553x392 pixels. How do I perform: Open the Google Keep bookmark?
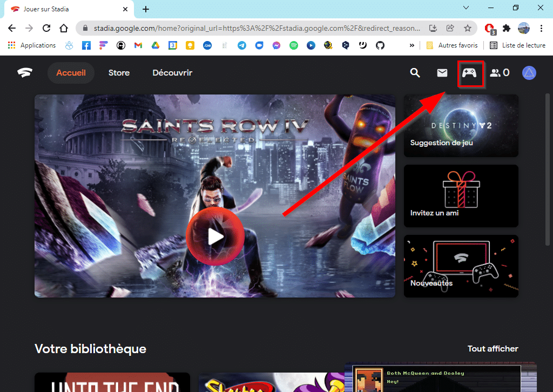coord(190,45)
